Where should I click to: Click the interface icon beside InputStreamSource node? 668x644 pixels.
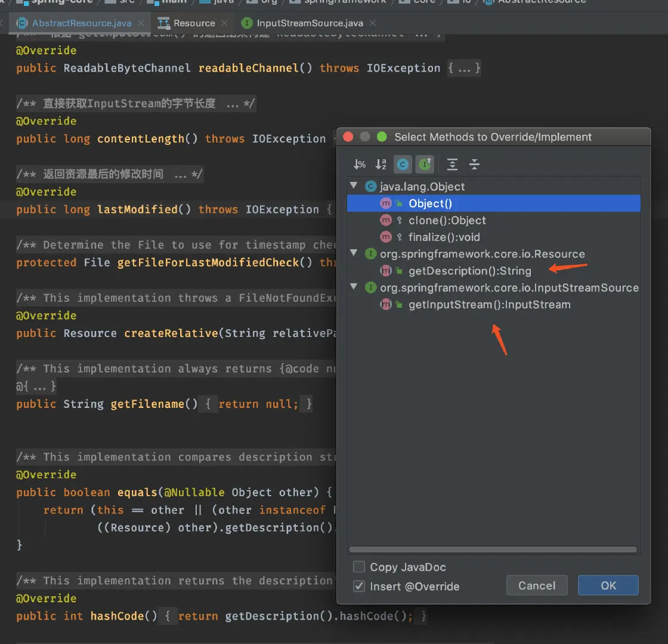(x=370, y=287)
